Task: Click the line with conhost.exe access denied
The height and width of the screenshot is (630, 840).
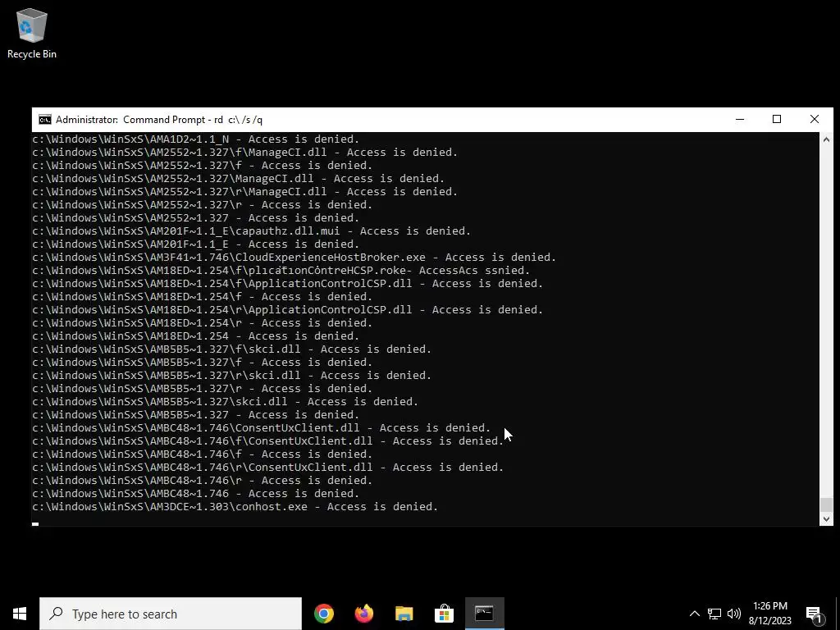Action: point(235,506)
